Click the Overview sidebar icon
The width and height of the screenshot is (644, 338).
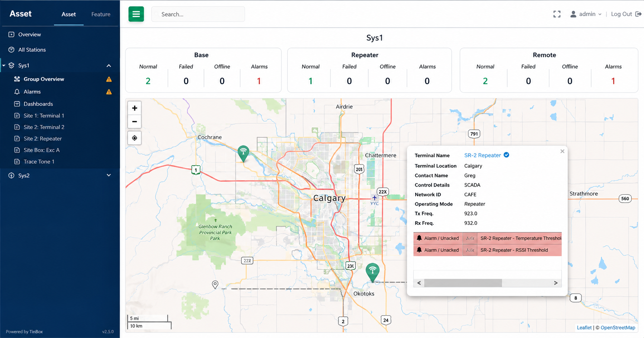point(12,34)
